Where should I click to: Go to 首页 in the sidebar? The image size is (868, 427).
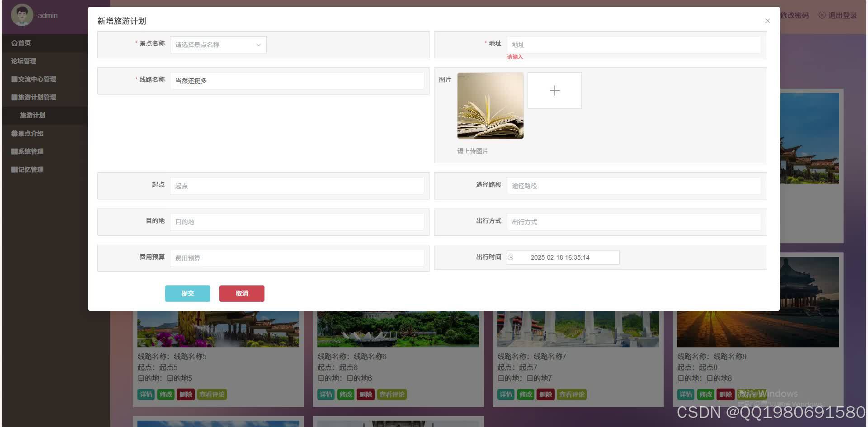pyautogui.click(x=45, y=43)
